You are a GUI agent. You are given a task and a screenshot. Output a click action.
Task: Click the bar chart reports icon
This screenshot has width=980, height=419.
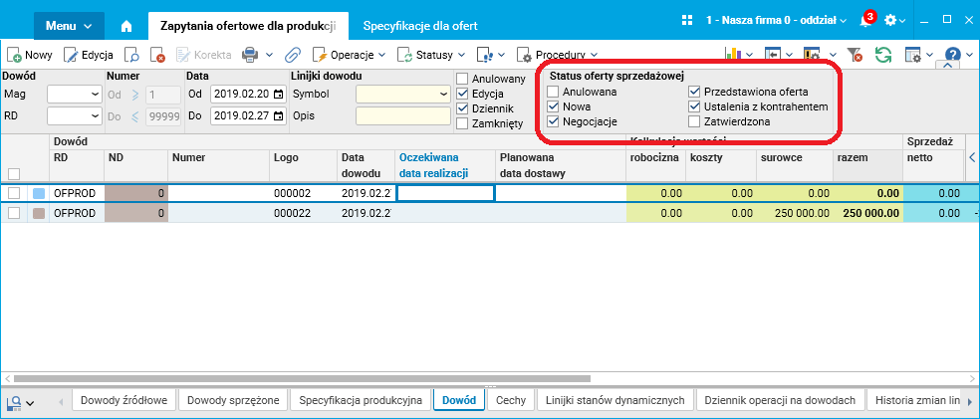click(x=733, y=55)
